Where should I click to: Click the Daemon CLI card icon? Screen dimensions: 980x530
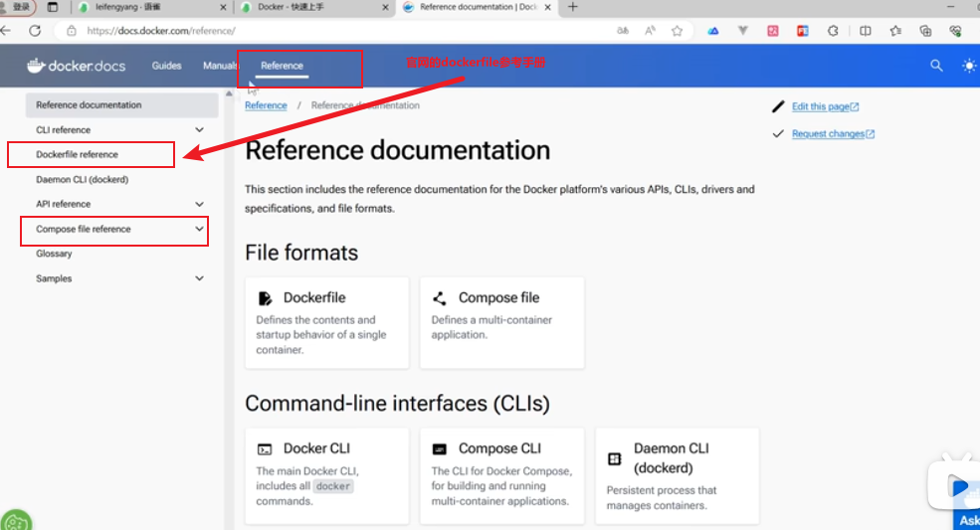(615, 458)
